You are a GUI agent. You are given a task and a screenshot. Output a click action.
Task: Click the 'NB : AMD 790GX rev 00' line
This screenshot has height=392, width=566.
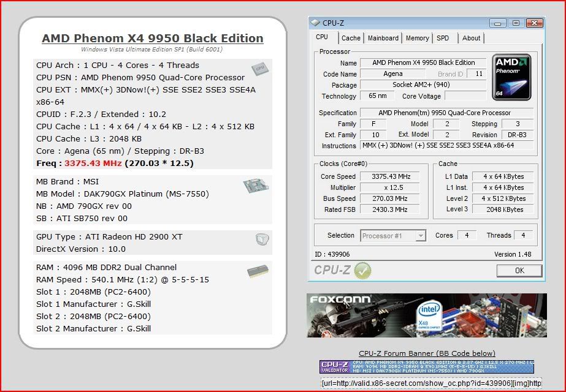[x=84, y=206]
